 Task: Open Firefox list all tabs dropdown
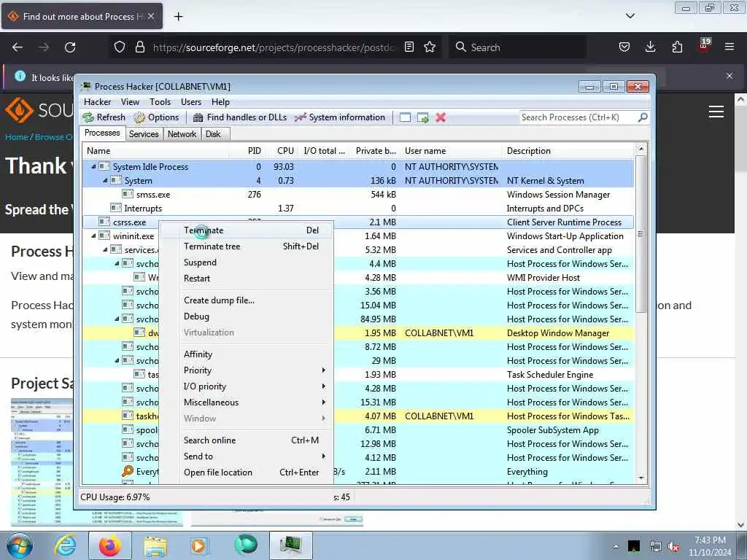pos(630,16)
